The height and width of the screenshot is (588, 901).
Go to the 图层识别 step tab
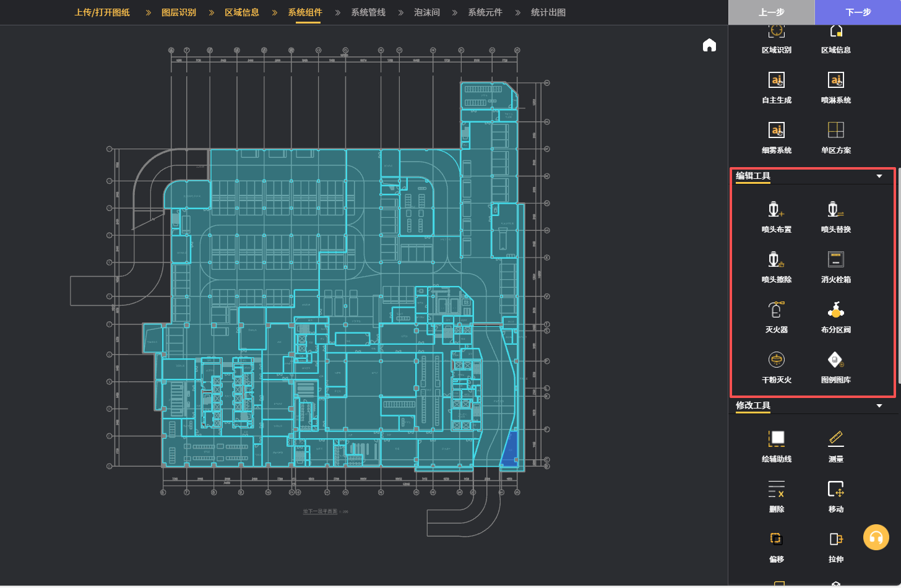click(x=178, y=12)
